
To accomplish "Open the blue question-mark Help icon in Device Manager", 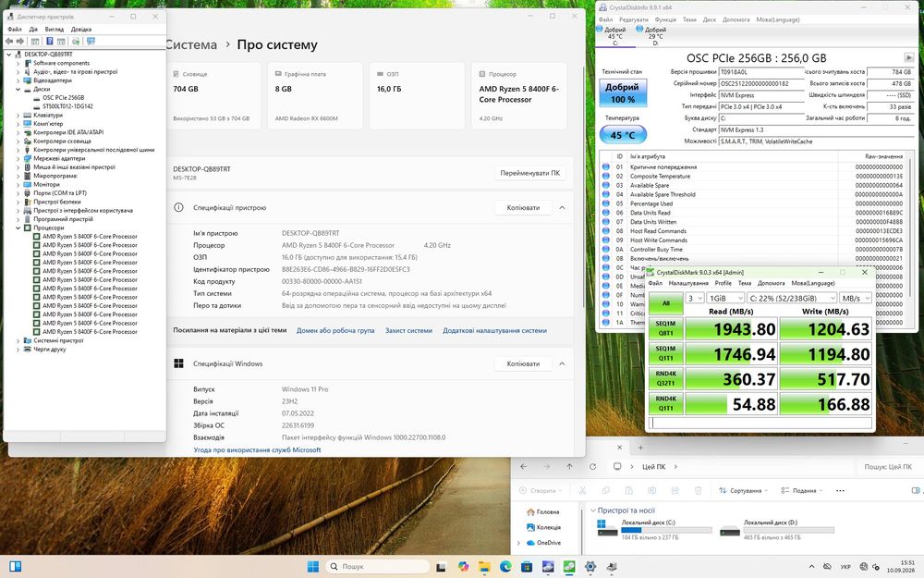I will (50, 42).
